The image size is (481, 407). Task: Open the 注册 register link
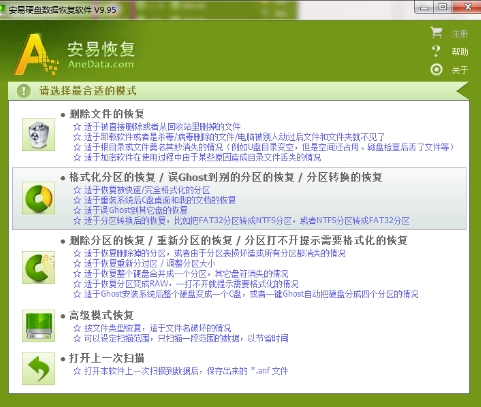point(460,34)
